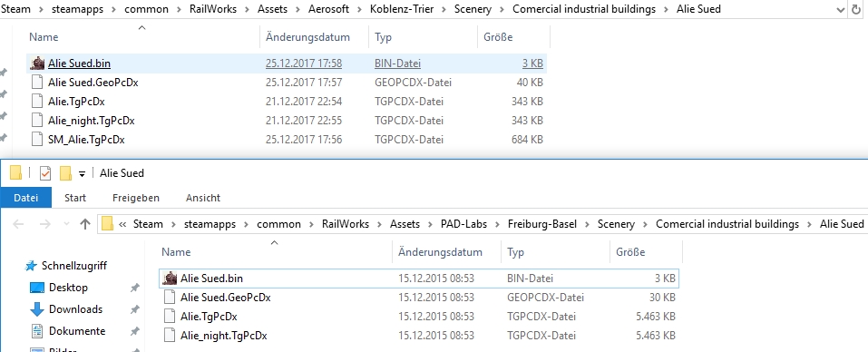Viewport: 868px width, 352px height.
Task: Open Dokumente in the navigation pane
Action: point(77,331)
